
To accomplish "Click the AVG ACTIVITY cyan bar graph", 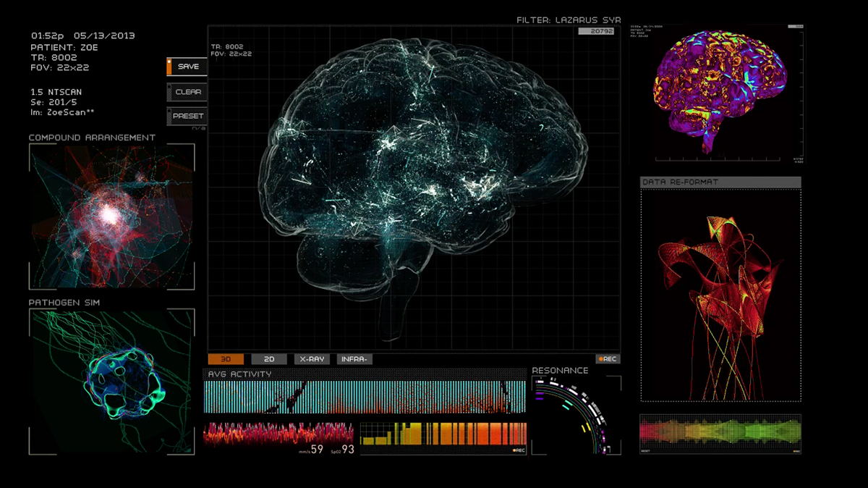I will tap(365, 397).
